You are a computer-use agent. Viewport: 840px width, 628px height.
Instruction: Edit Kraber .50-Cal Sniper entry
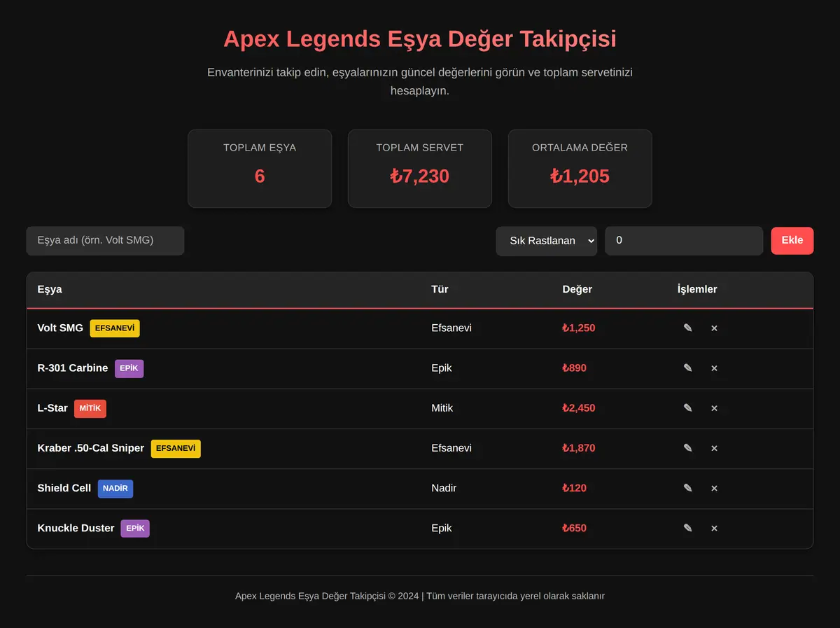687,448
